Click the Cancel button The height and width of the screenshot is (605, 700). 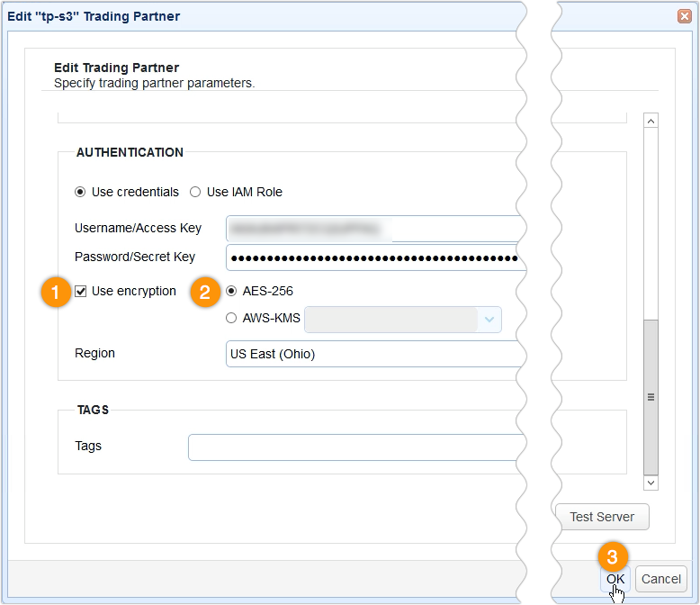coord(661,579)
